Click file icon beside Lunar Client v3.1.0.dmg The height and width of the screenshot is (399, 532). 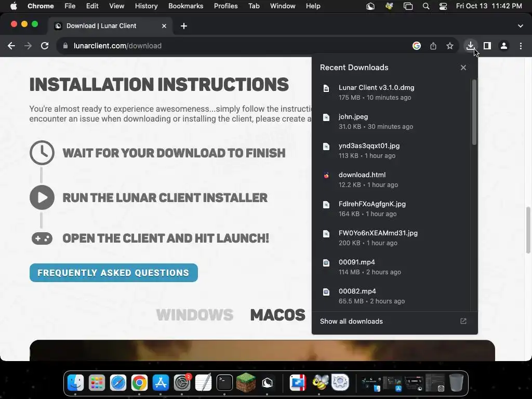[x=326, y=88]
